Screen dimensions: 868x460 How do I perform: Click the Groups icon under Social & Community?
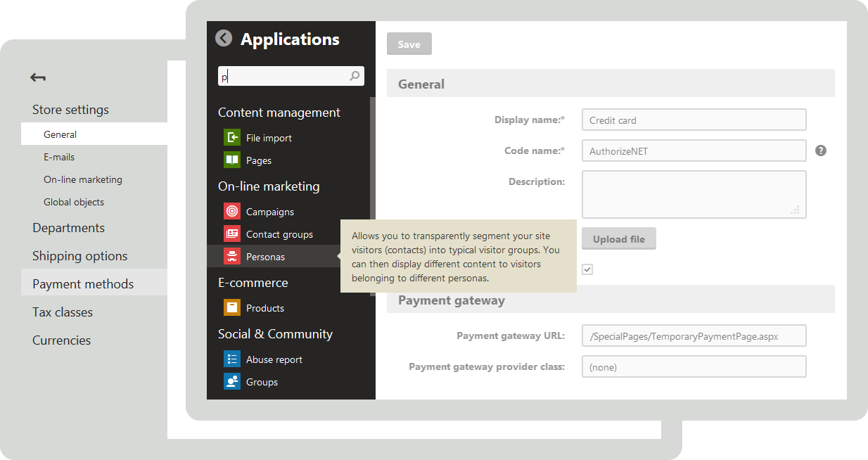pyautogui.click(x=231, y=381)
